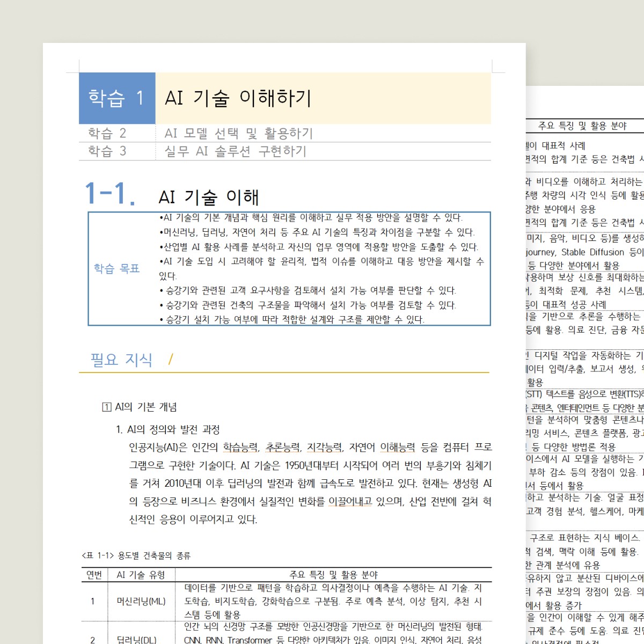Click the '학습 목표' label cell
The width and height of the screenshot is (644, 644).
pos(117,268)
